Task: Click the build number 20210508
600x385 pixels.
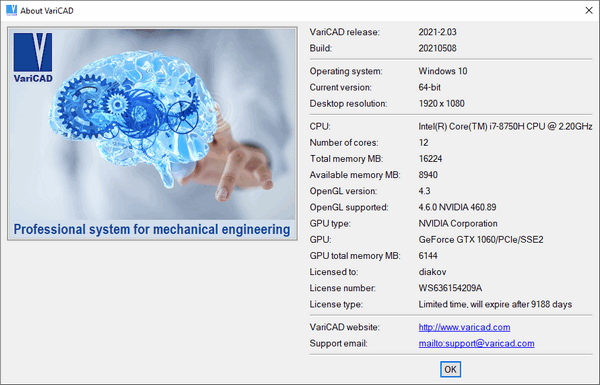Action: [x=437, y=48]
